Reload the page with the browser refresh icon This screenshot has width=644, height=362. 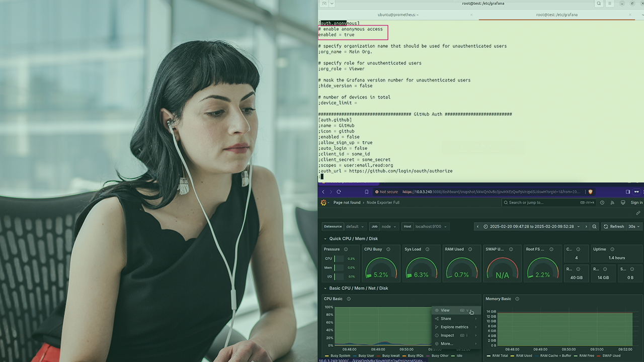339,192
